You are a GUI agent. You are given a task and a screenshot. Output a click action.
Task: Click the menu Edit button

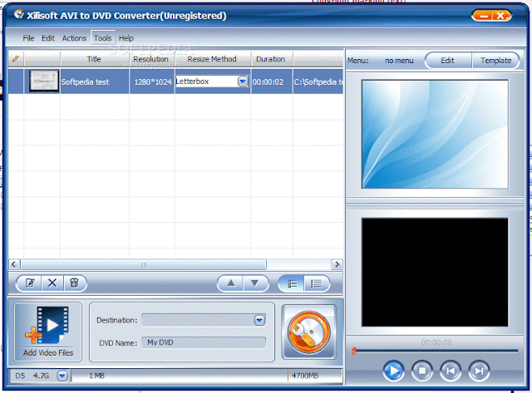click(447, 61)
